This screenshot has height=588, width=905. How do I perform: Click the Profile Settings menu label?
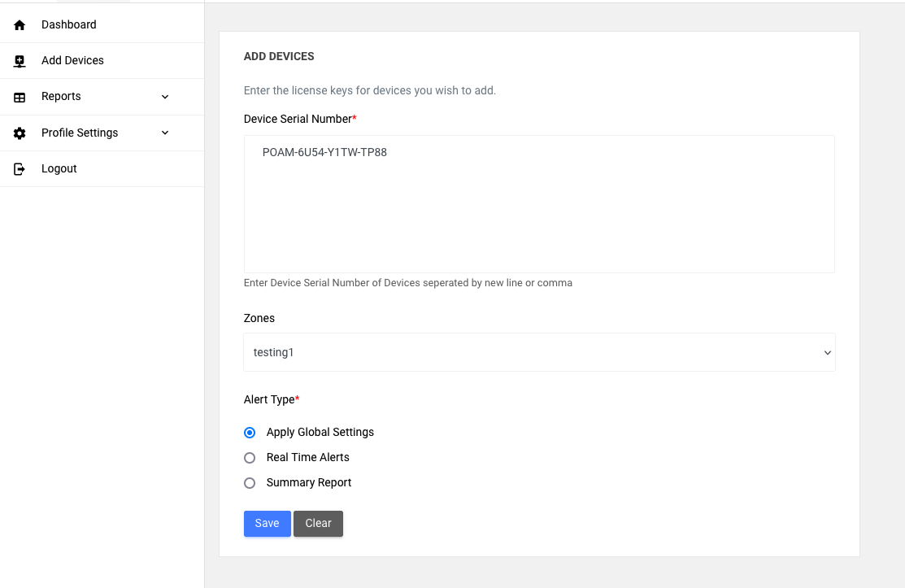pyautogui.click(x=80, y=133)
